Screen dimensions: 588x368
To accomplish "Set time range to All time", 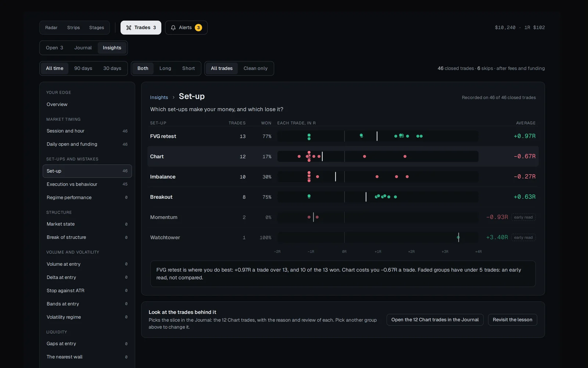I will click(x=55, y=68).
